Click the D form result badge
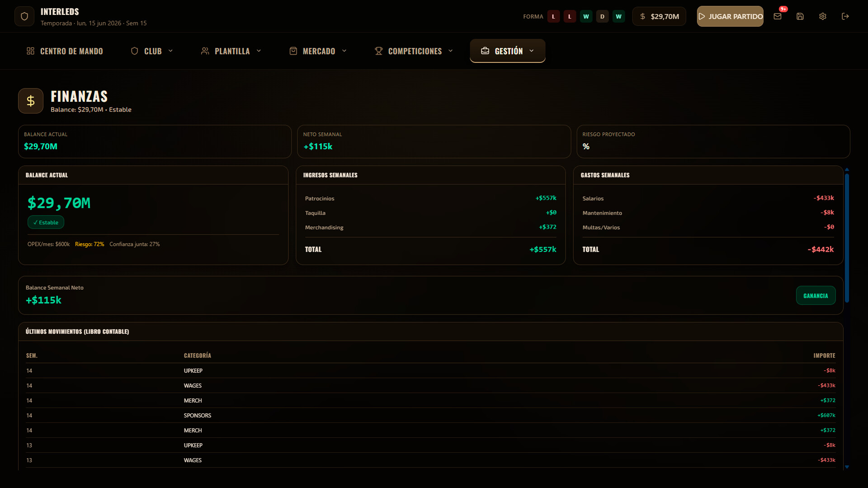The image size is (868, 488). coord(602,16)
